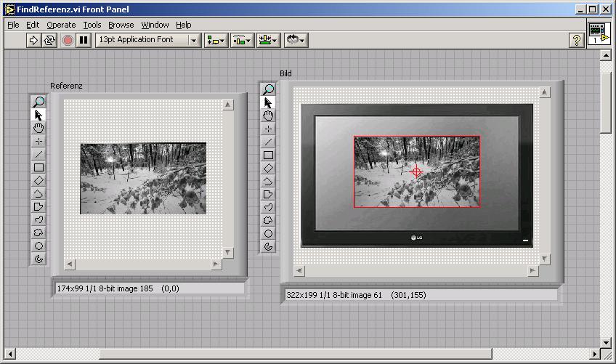Click the Run arrow button
Image resolution: width=616 pixels, height=364 pixels.
[33, 41]
